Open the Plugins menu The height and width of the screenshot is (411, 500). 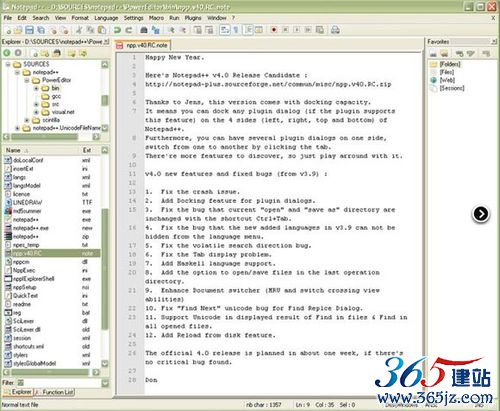[193, 18]
